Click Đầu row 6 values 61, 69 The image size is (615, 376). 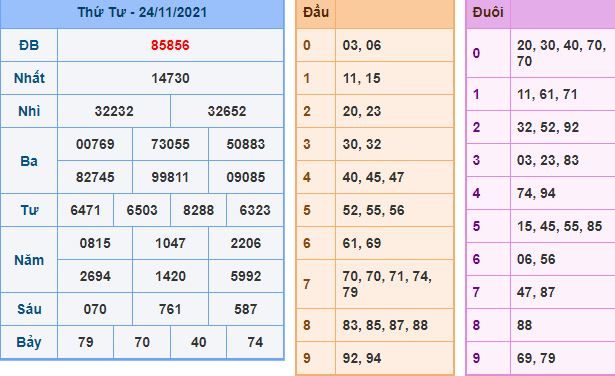[362, 243]
